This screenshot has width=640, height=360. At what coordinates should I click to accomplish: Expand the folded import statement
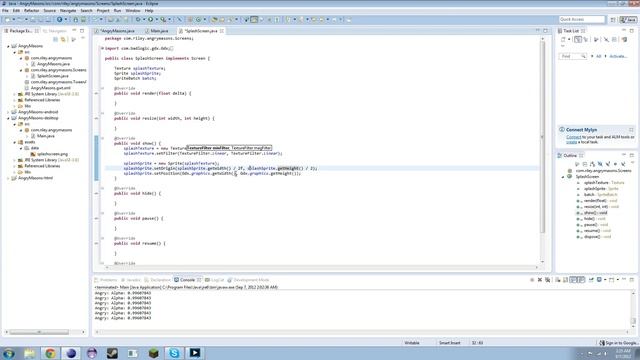[x=102, y=48]
